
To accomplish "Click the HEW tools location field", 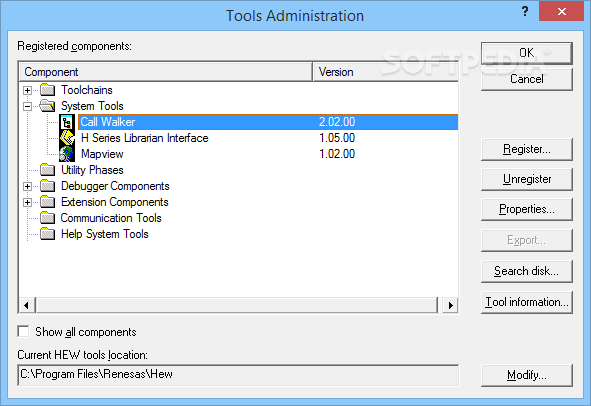I will click(238, 375).
